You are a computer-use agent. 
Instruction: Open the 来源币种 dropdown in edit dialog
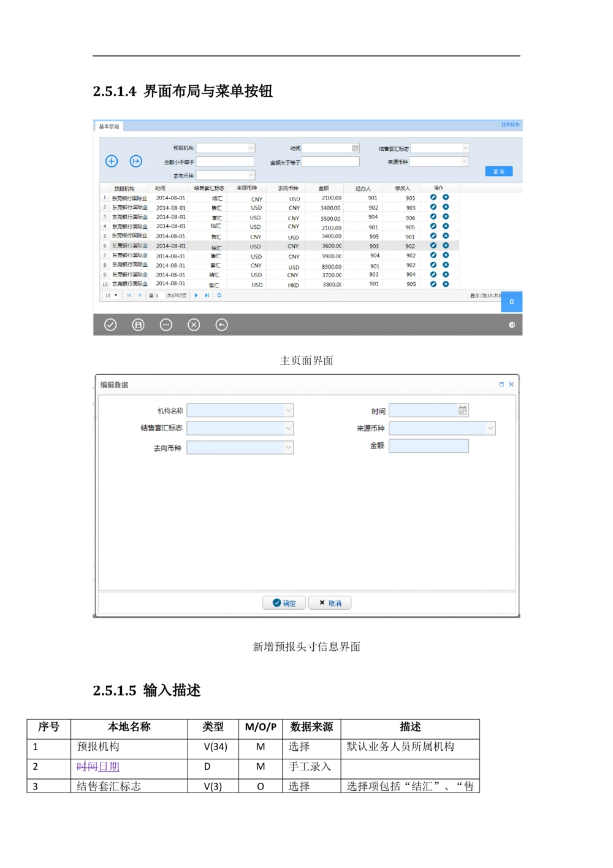tap(490, 428)
